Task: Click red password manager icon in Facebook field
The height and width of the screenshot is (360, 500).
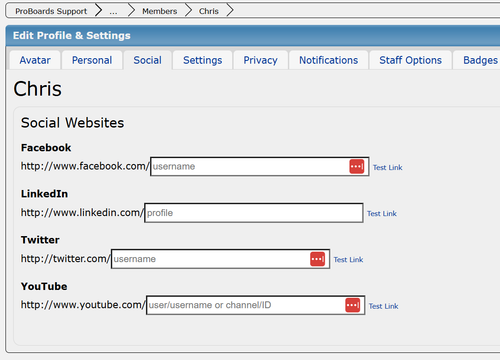Action: point(356,166)
